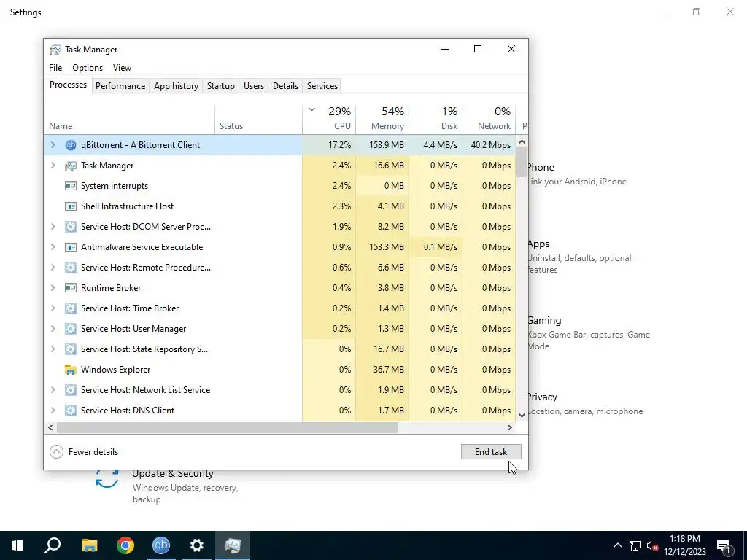747x560 pixels.
Task: Click the taskbar clock showing 1:18 PM
Action: 684,545
